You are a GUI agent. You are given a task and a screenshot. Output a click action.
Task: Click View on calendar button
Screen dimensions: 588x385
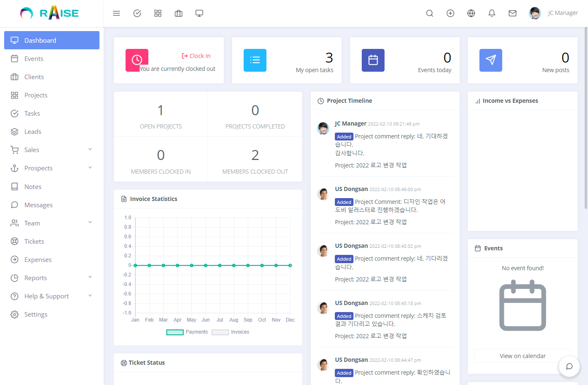click(523, 356)
